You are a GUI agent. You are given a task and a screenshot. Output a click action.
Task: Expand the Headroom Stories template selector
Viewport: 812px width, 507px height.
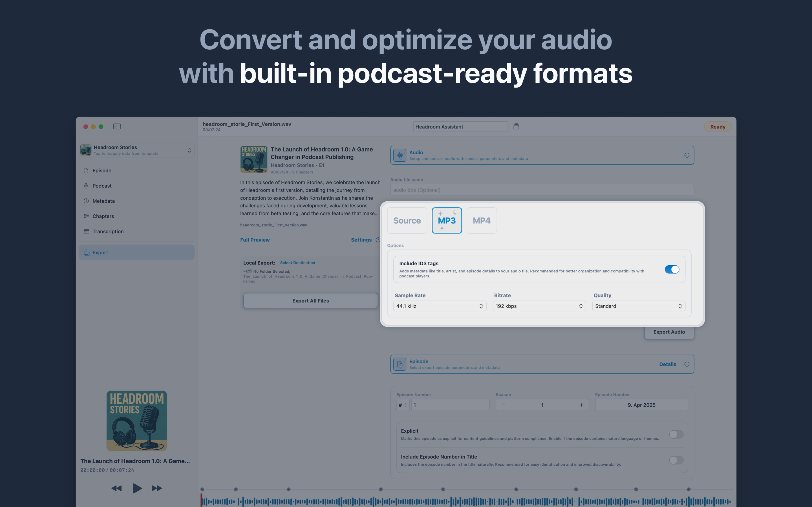coord(189,150)
